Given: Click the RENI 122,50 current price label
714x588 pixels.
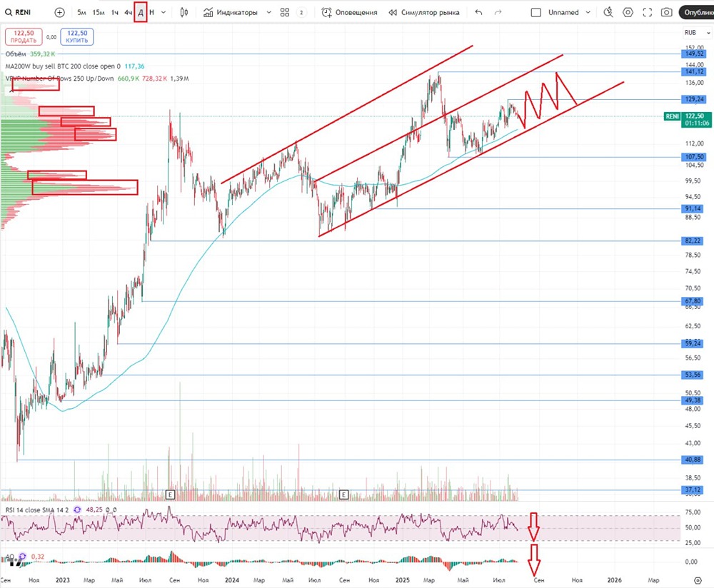Looking at the screenshot, I should [687, 119].
